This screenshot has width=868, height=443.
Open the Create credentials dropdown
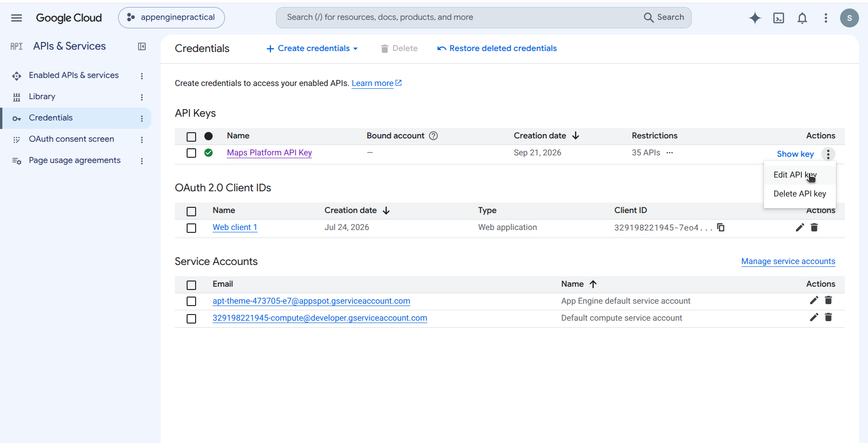312,49
